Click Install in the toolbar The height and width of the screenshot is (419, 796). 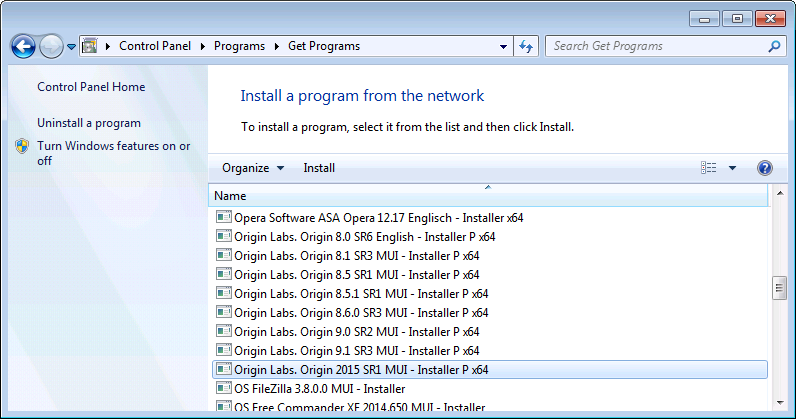(319, 168)
